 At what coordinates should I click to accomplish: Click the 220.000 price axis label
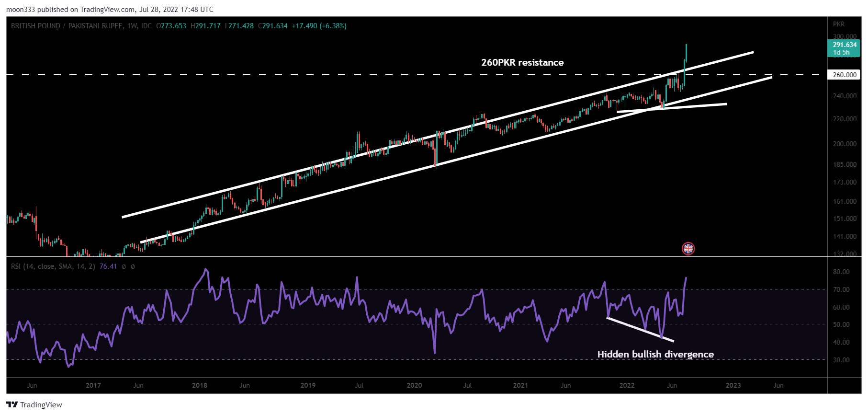pyautogui.click(x=845, y=119)
